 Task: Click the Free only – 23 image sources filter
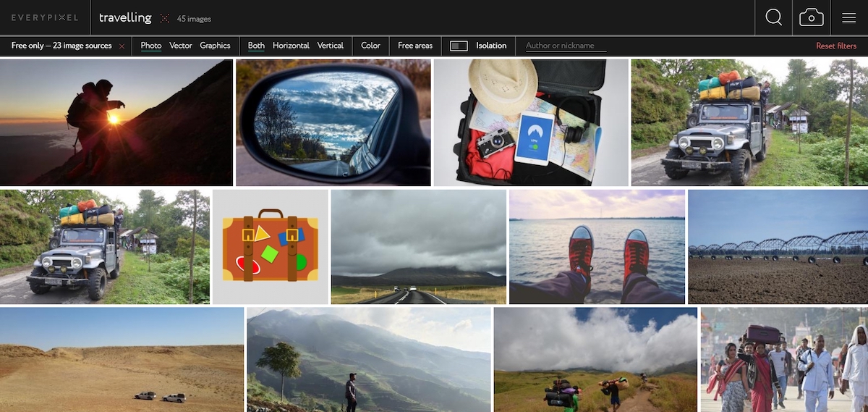pos(61,46)
